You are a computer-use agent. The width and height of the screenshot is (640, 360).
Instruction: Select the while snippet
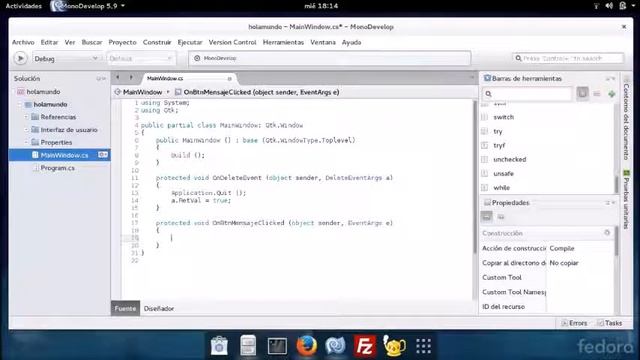pos(501,188)
